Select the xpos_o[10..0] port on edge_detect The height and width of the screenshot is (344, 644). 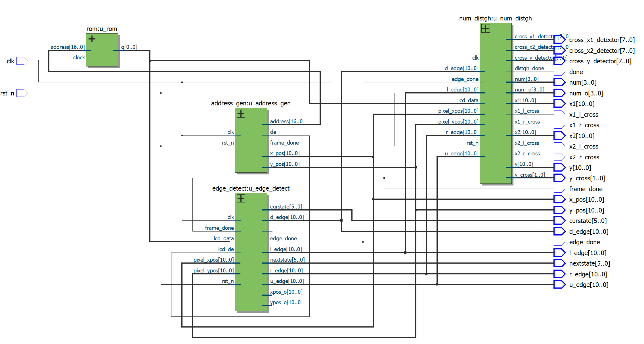pyautogui.click(x=286, y=292)
